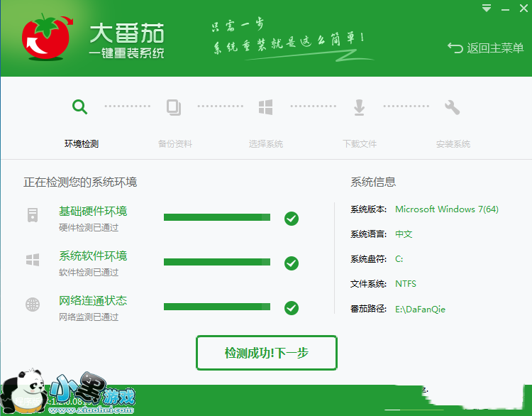The height and width of the screenshot is (416, 532).
Task: Select the Windows logo choose system step icon
Action: (x=265, y=107)
